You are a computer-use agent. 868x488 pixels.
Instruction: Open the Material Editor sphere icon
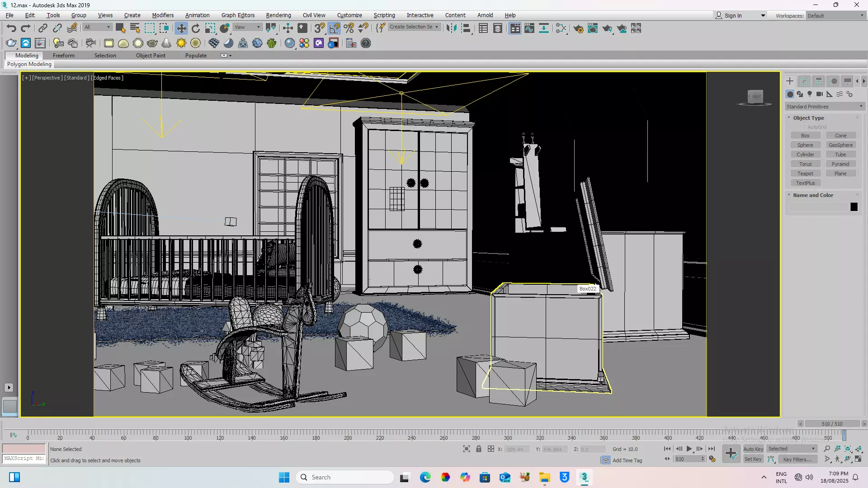(x=561, y=28)
